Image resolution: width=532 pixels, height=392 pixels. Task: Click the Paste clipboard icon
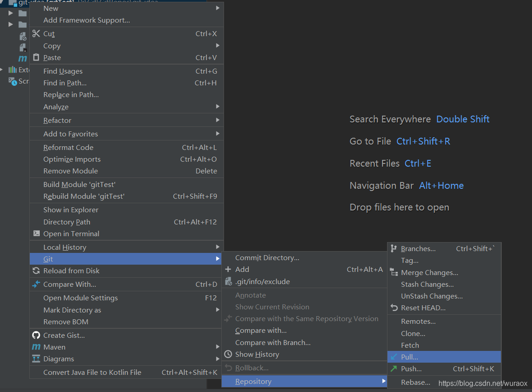coord(36,57)
